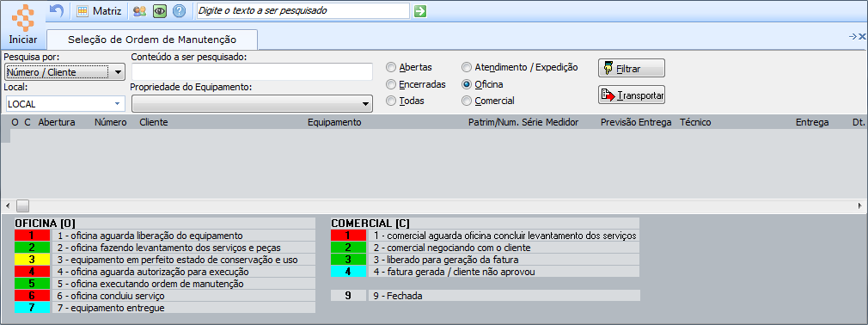Click the eye icon in toolbar
The image size is (868, 325).
160,10
